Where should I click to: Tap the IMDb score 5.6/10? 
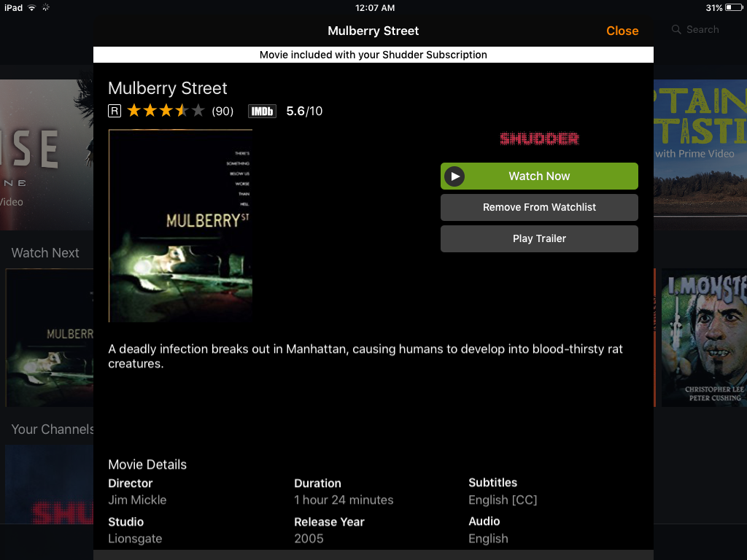(304, 112)
